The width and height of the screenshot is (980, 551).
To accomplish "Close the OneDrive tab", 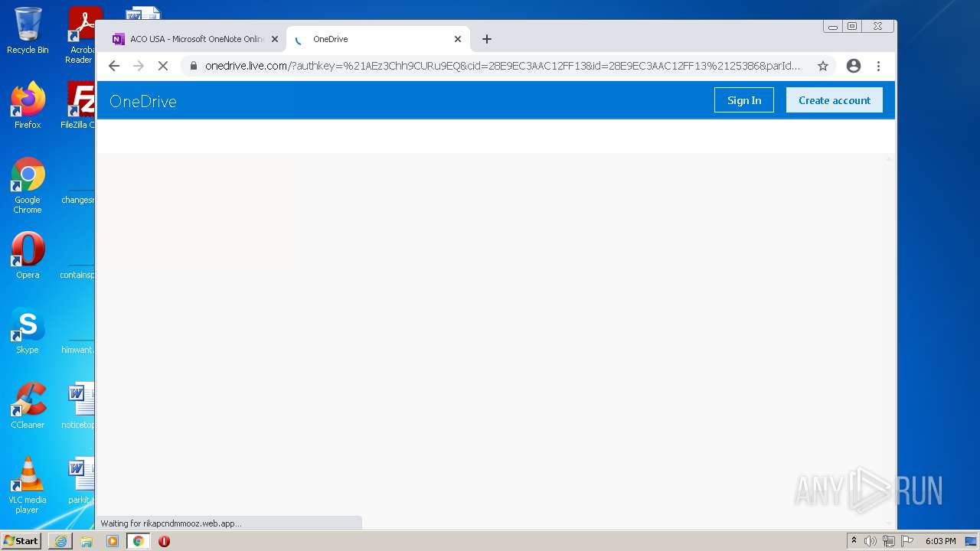I will click(x=458, y=39).
